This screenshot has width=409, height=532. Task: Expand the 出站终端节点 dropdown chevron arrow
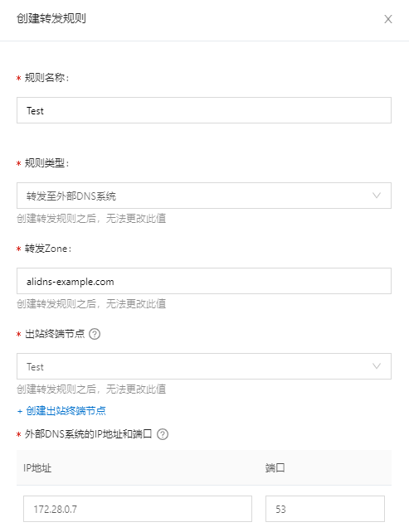pyautogui.click(x=377, y=366)
